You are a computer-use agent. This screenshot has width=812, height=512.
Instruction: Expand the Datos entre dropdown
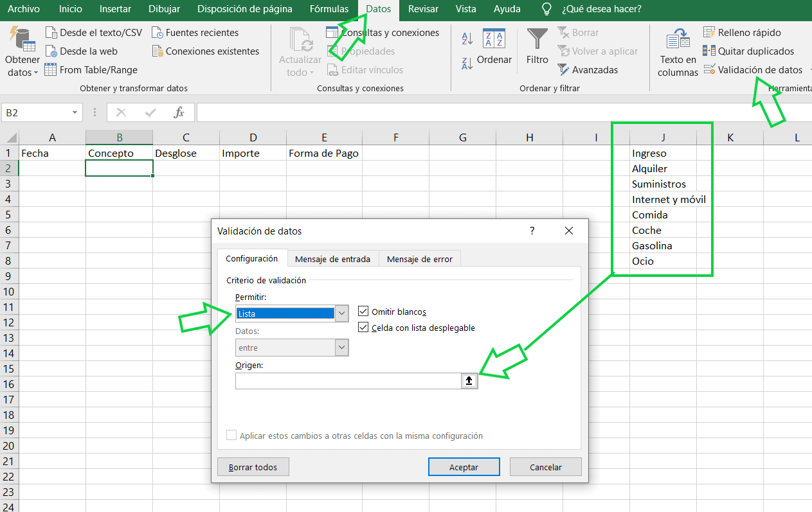pyautogui.click(x=342, y=348)
